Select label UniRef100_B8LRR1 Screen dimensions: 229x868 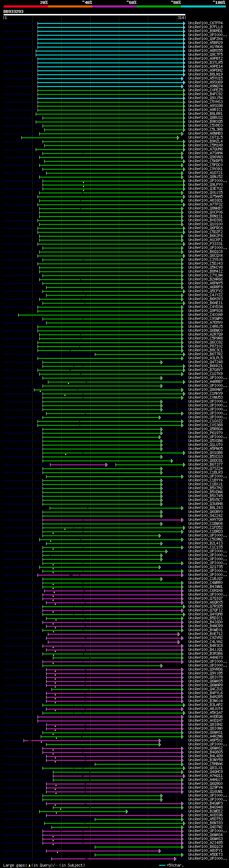(205, 114)
